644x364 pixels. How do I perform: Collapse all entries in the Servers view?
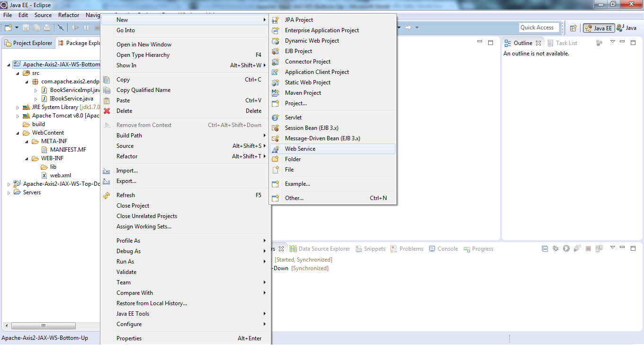coord(545,248)
